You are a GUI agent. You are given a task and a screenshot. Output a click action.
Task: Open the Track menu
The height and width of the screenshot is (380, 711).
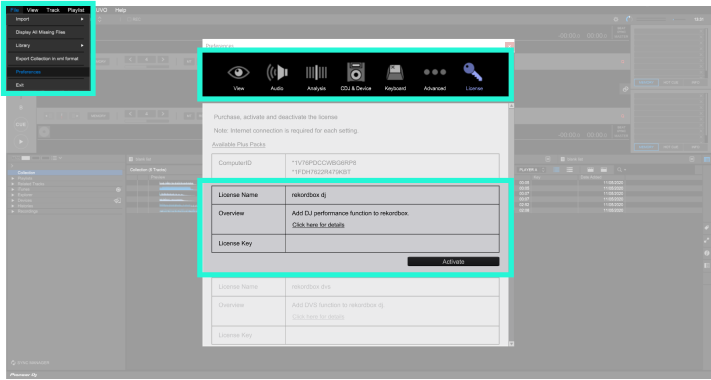tap(53, 10)
